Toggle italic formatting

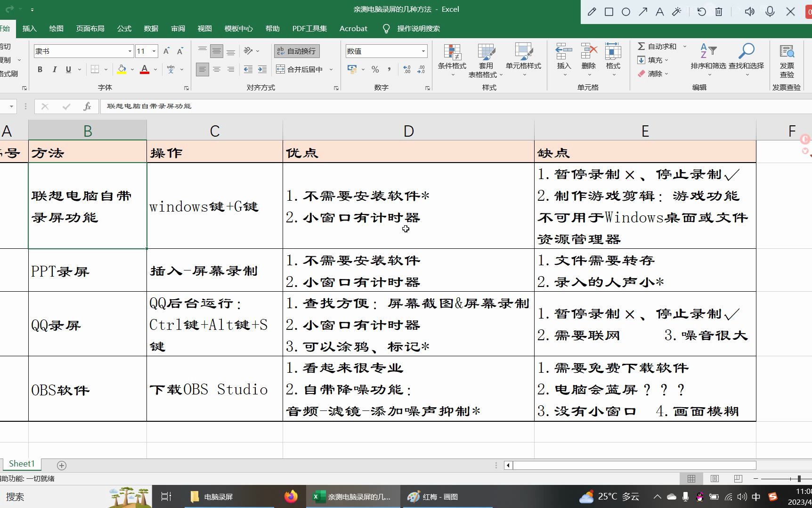pos(54,69)
